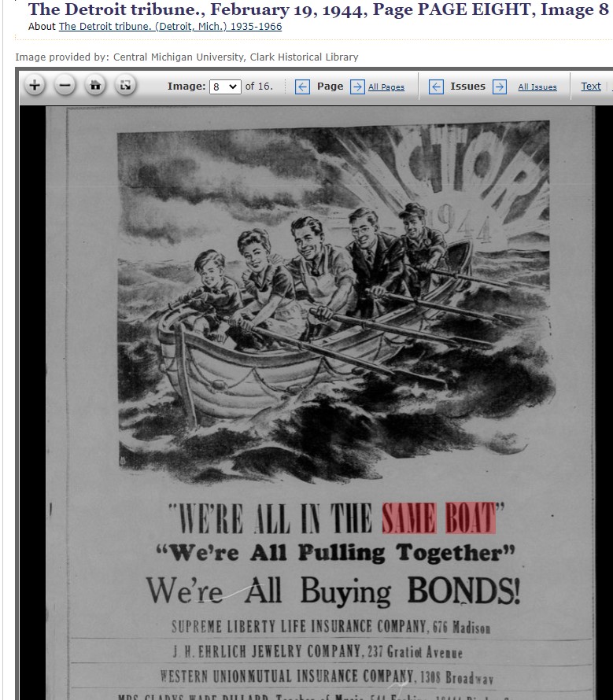This screenshot has height=700, width=613.
Task: Click 'Image provided by: Central Michigan University' text
Action: point(186,57)
